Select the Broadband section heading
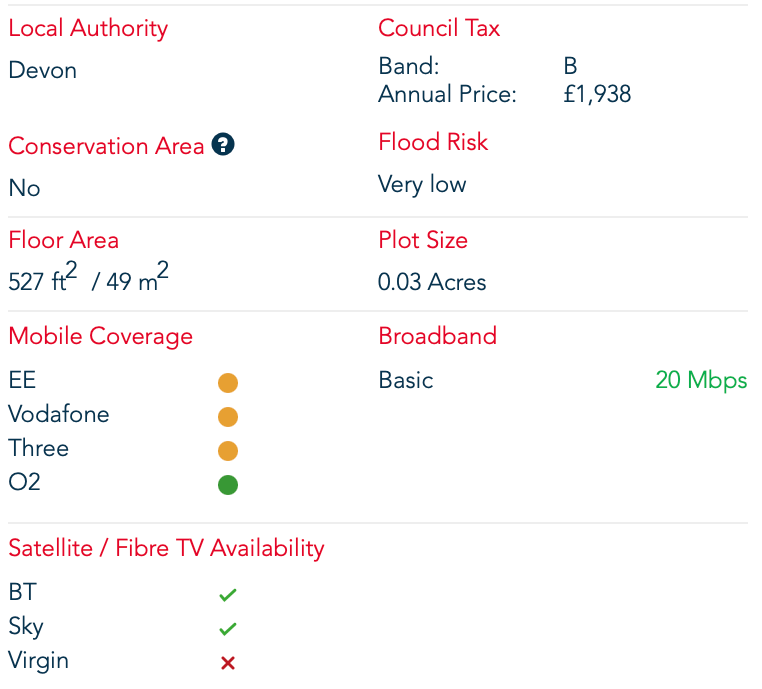This screenshot has width=762, height=689. tap(437, 336)
